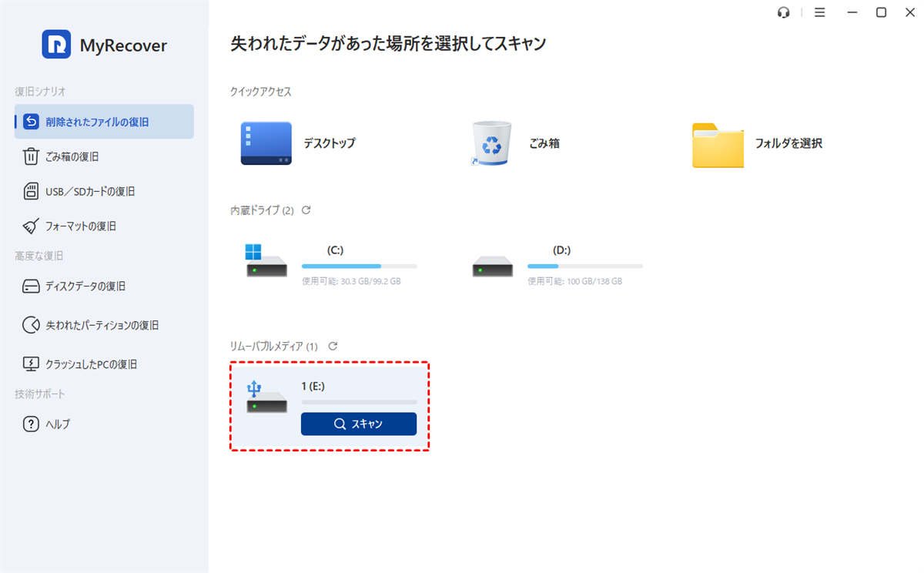Open the headset support icon

tap(784, 12)
